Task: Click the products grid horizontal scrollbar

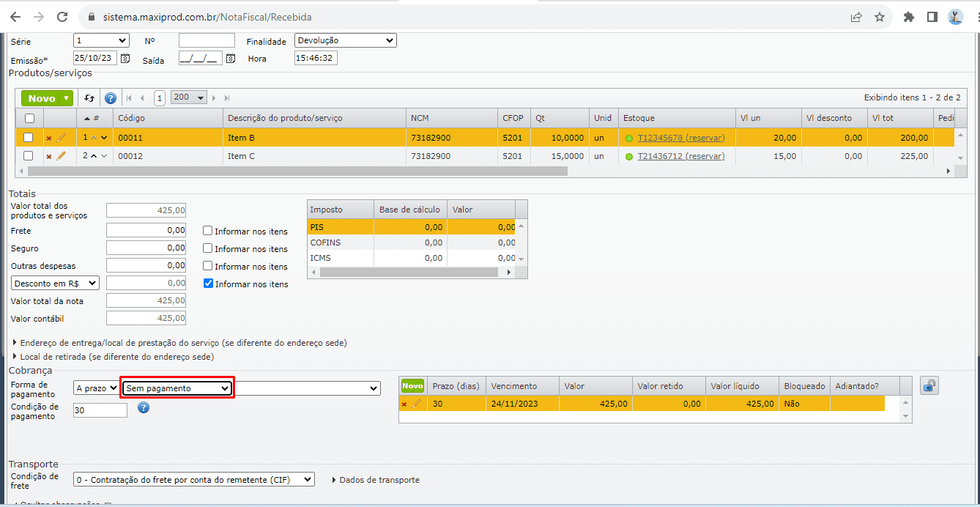Action: coord(293,171)
